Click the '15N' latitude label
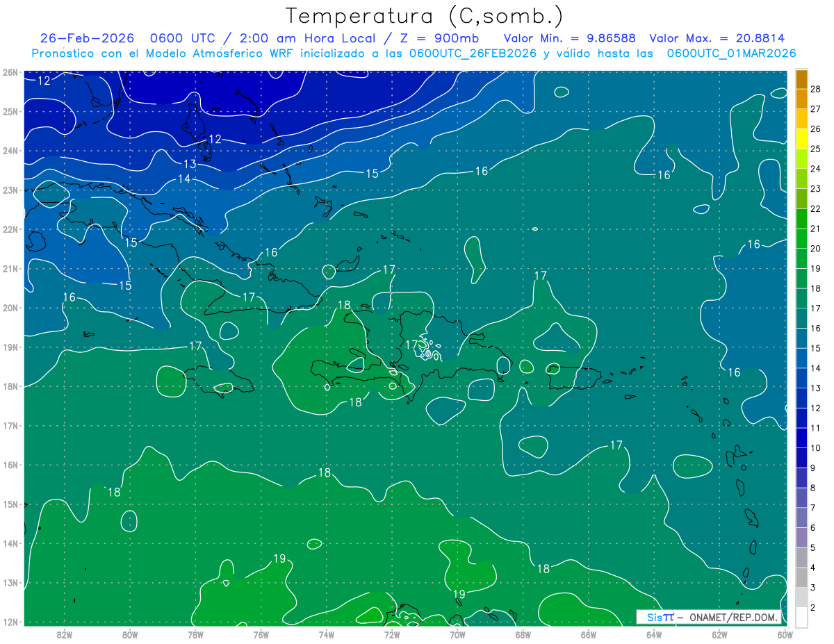The height and width of the screenshot is (644, 834). [x=10, y=504]
